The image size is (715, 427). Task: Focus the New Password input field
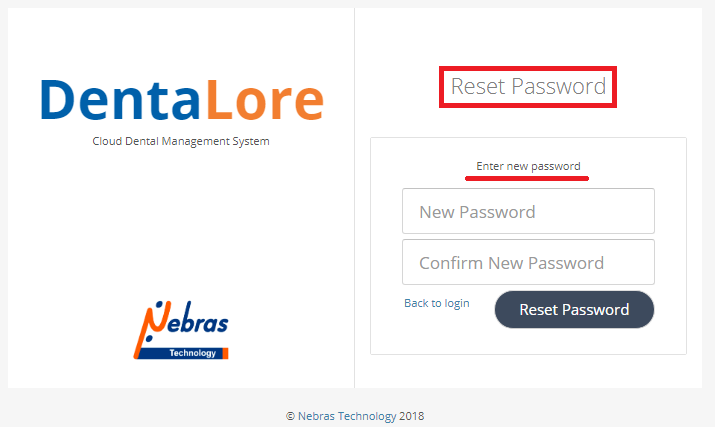coord(528,212)
